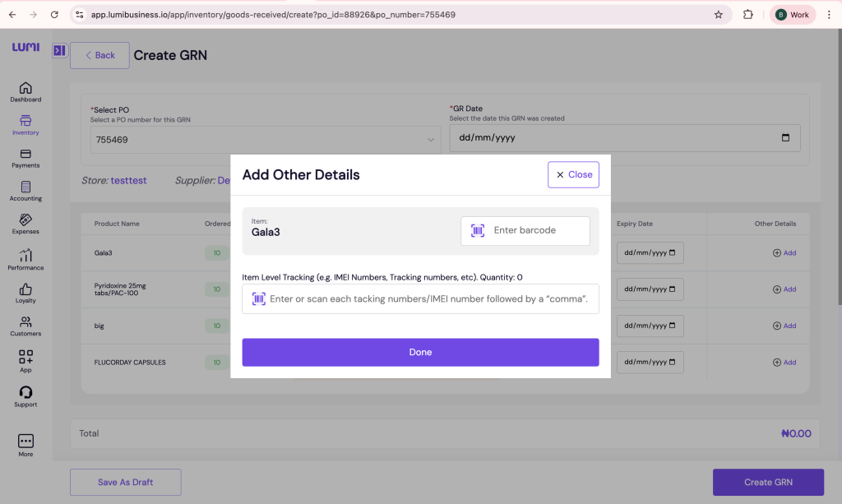Open Customers from the sidebar
Viewport: 842px width, 504px height.
click(25, 326)
